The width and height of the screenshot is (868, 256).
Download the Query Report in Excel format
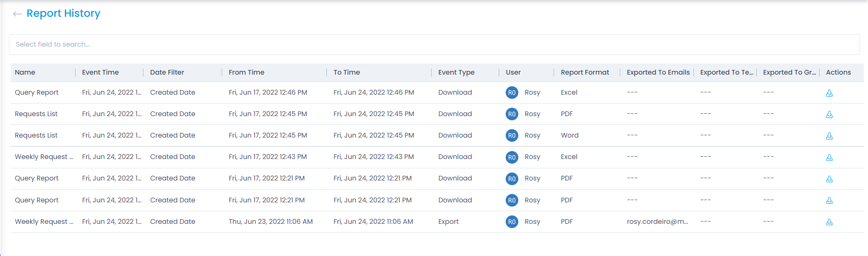829,93
